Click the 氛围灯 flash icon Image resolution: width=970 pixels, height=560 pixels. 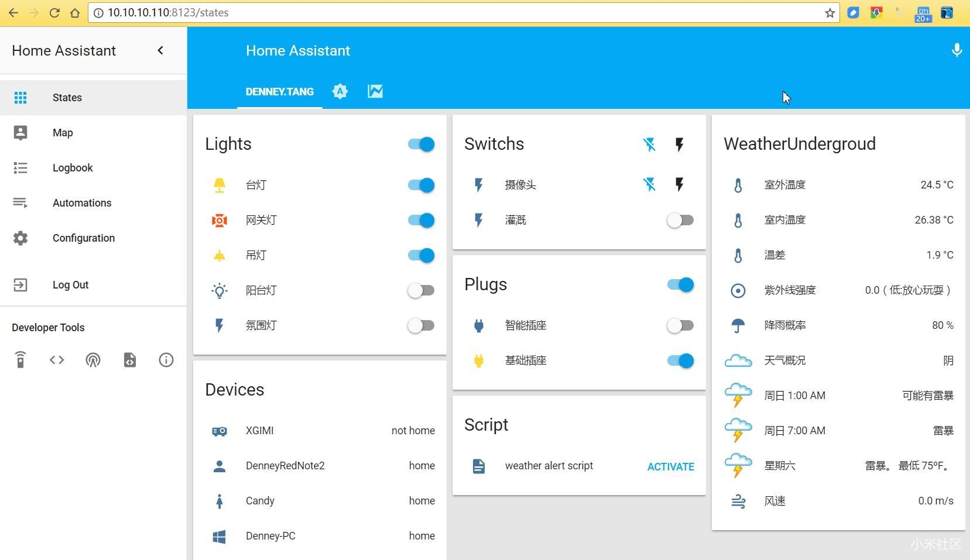click(x=220, y=325)
